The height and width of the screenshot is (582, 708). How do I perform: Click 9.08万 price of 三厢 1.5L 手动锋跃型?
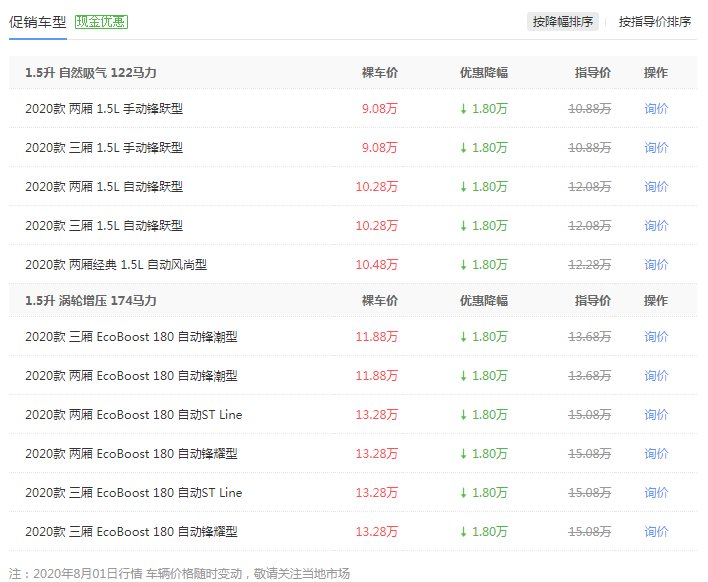tap(379, 148)
